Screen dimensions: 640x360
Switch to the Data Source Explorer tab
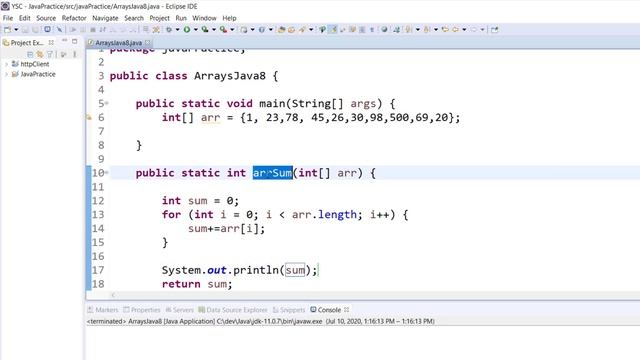tap(233, 310)
